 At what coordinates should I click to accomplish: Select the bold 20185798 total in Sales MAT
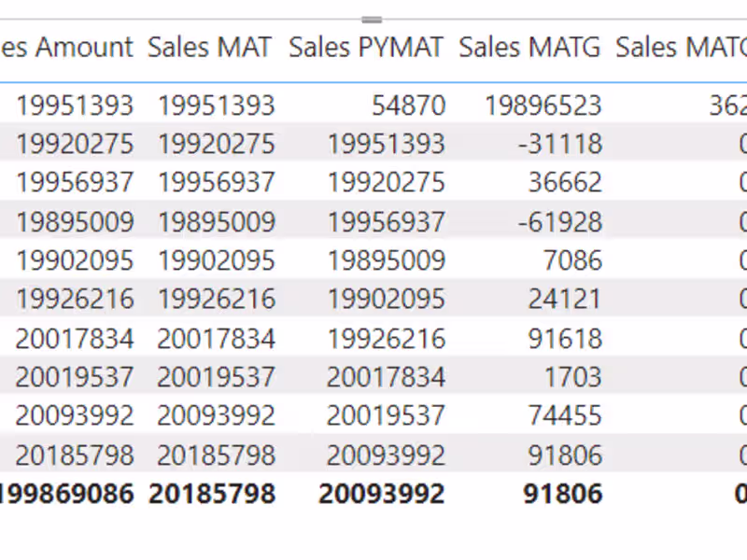pyautogui.click(x=212, y=494)
